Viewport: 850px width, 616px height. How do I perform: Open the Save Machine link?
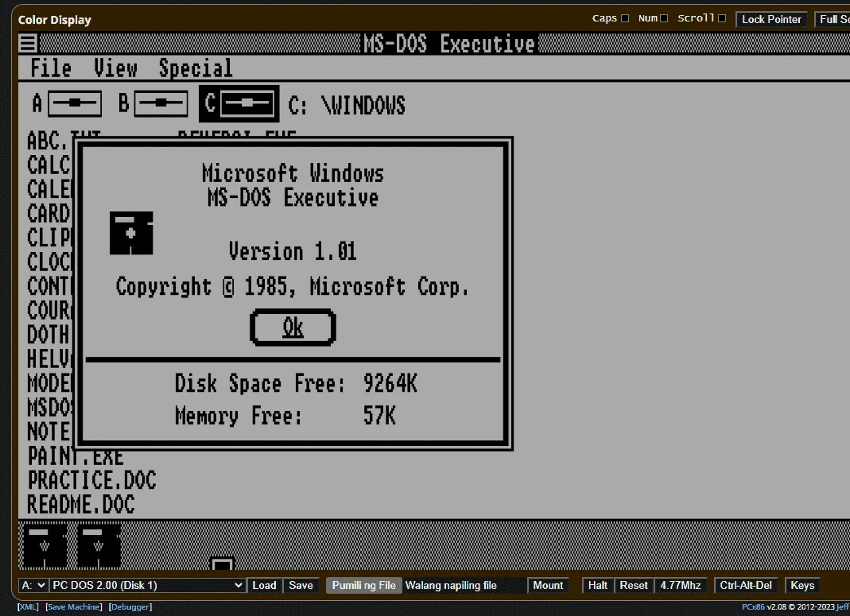(74, 606)
